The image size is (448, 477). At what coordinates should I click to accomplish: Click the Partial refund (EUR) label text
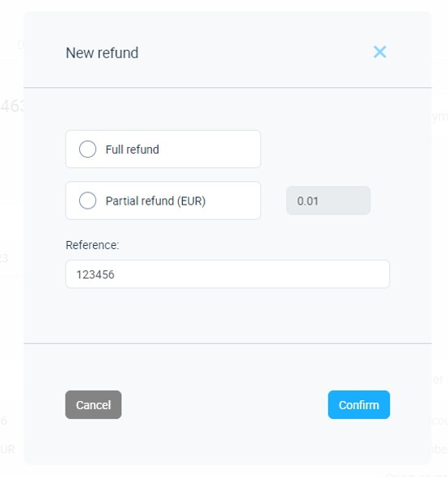click(x=155, y=201)
